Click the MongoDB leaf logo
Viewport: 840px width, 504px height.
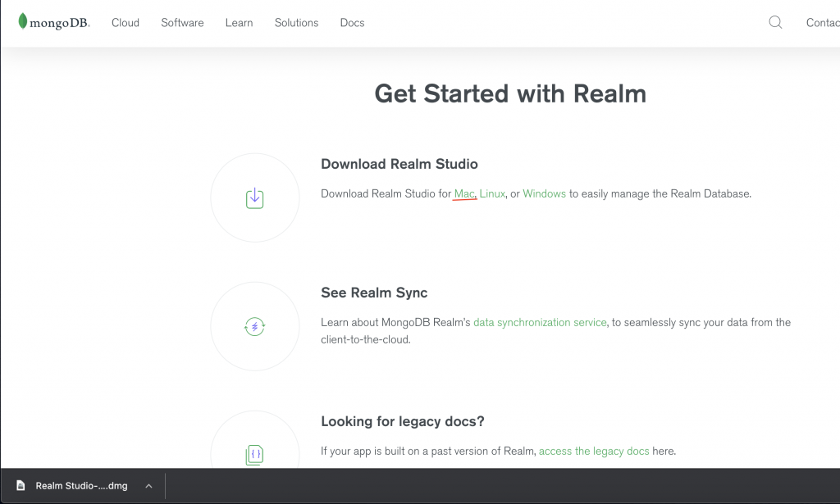point(53,21)
